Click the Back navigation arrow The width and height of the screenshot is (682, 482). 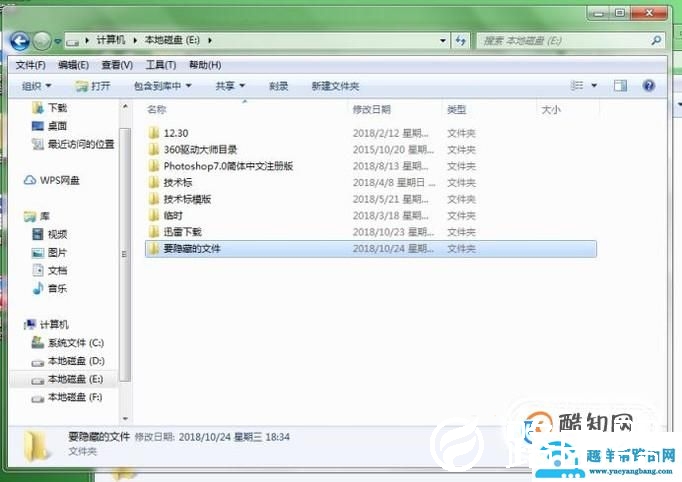[20, 41]
